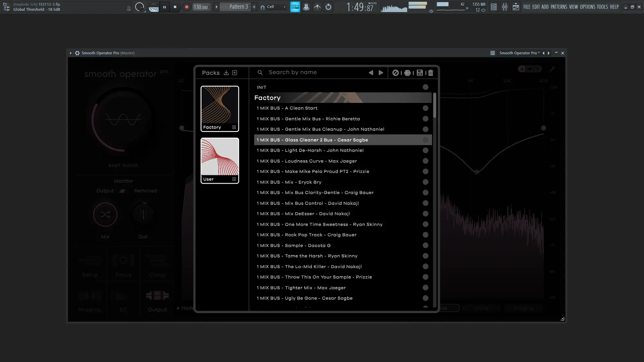Click the randomize preset dice icon
Screen dimensions: 644x362
(407, 73)
